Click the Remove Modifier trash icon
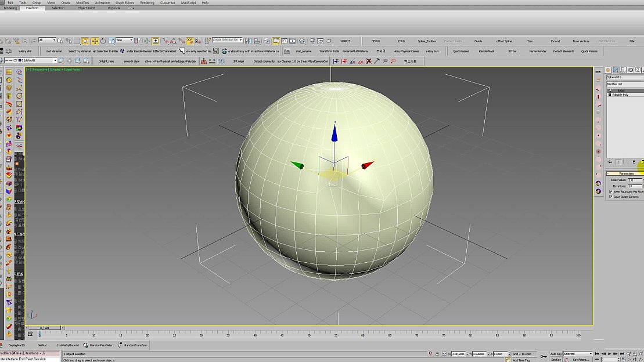The height and width of the screenshot is (362, 644). [635, 162]
